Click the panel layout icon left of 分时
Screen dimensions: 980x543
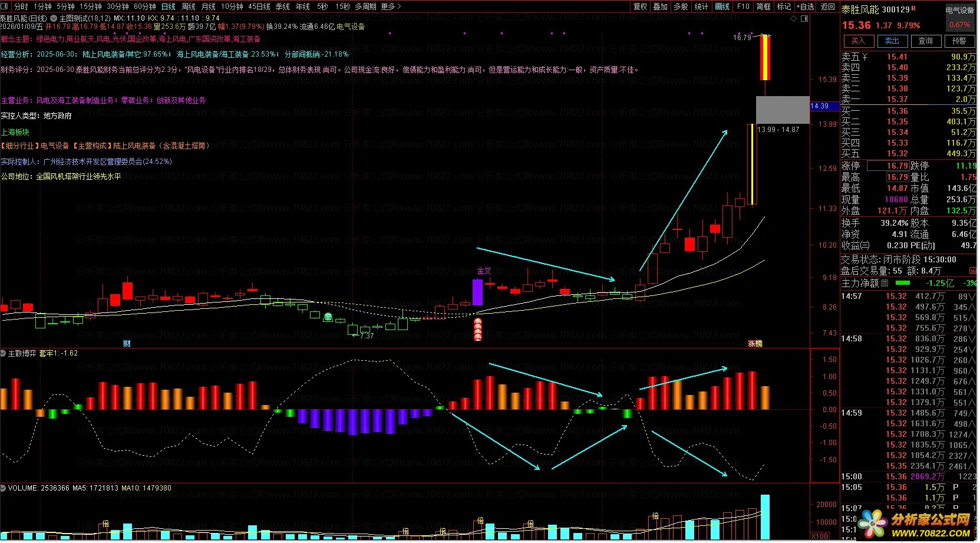tap(6, 6)
